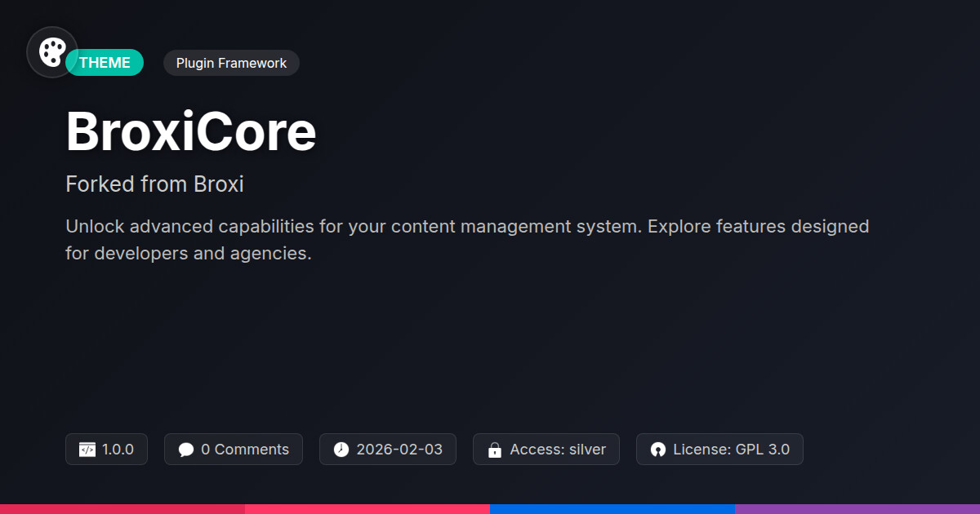Click the padlock access icon
The image size is (980, 514).
coord(494,450)
